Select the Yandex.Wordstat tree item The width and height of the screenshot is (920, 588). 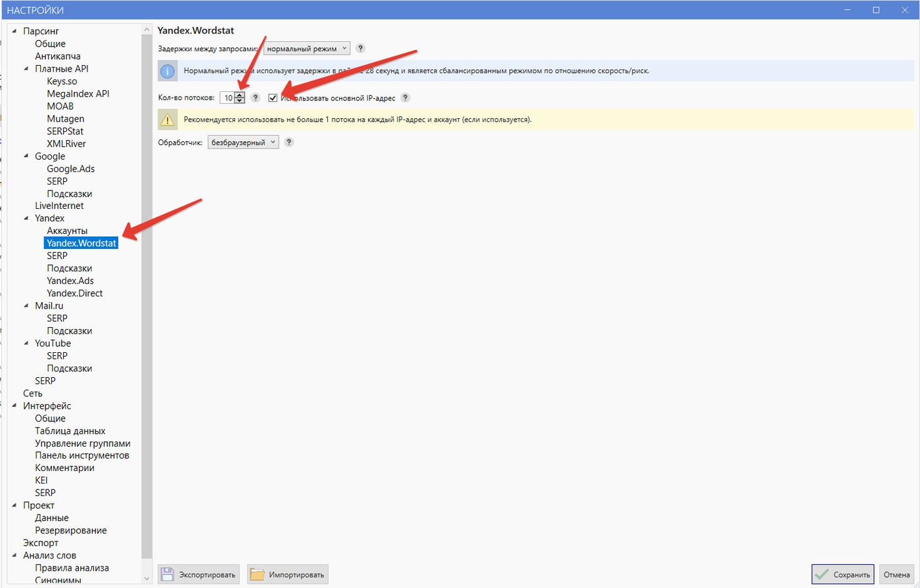point(81,243)
